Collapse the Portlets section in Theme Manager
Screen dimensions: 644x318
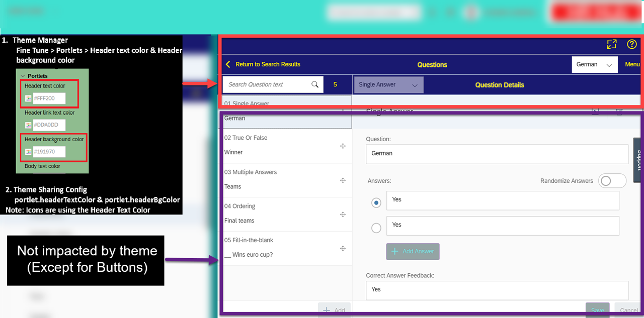coord(23,76)
